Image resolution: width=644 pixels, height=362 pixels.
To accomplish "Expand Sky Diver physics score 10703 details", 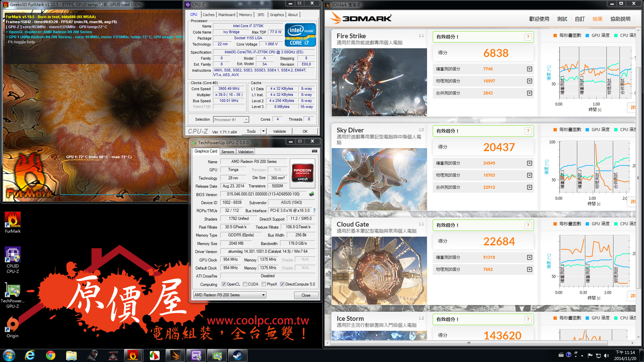I will click(x=530, y=175).
